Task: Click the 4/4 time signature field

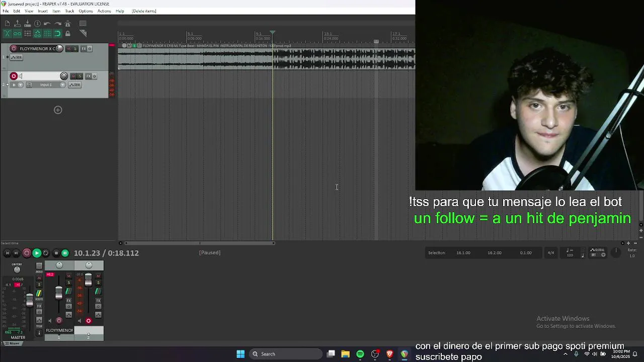Action: [551, 253]
